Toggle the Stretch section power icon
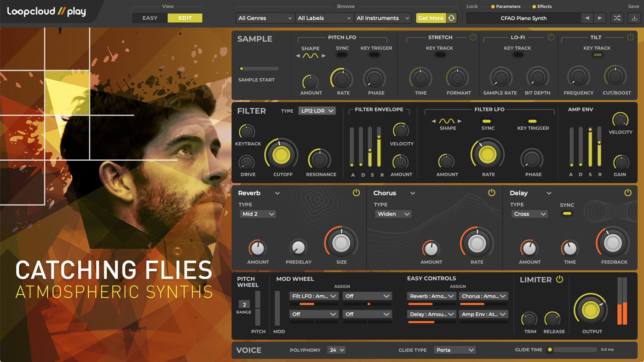The height and width of the screenshot is (362, 644). 473,37
